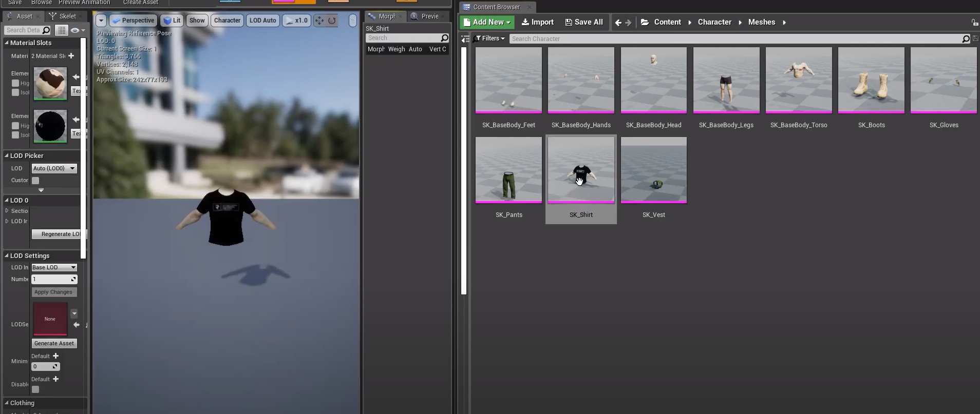This screenshot has width=980, height=414.
Task: Select the SK_Boots mesh thumbnail
Action: pyautogui.click(x=871, y=81)
